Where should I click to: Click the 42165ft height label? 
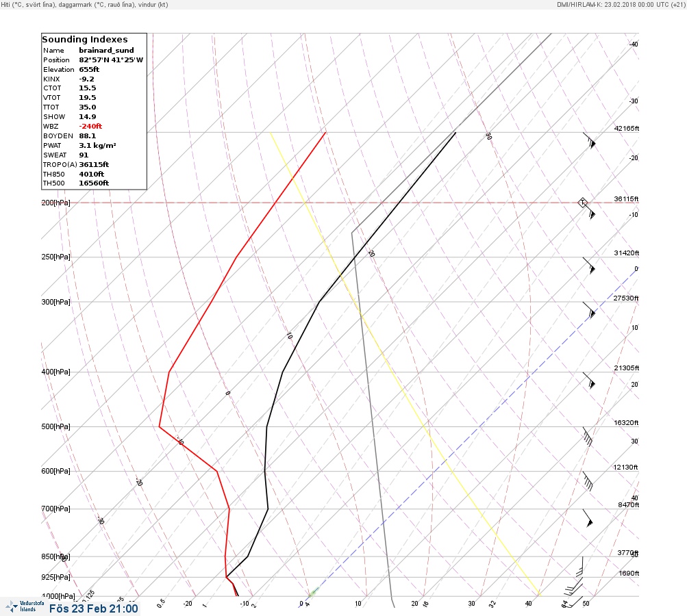click(x=627, y=128)
